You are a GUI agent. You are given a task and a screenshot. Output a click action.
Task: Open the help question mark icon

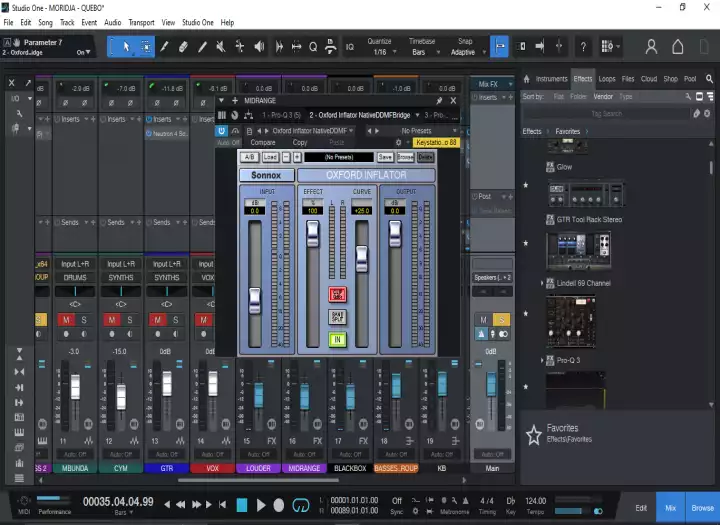click(583, 46)
